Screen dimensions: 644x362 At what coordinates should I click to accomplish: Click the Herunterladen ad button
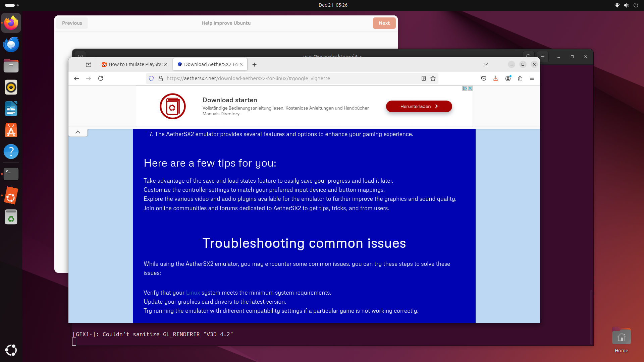tap(419, 106)
